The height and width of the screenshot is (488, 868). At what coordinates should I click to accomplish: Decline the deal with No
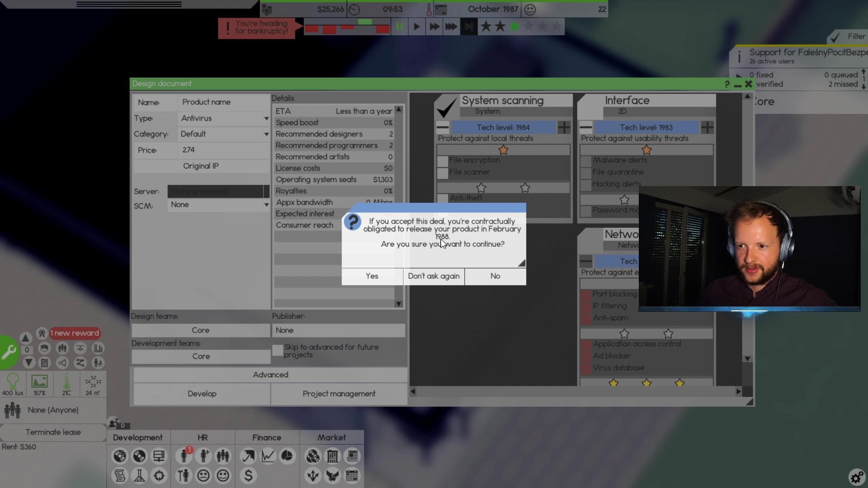point(495,276)
